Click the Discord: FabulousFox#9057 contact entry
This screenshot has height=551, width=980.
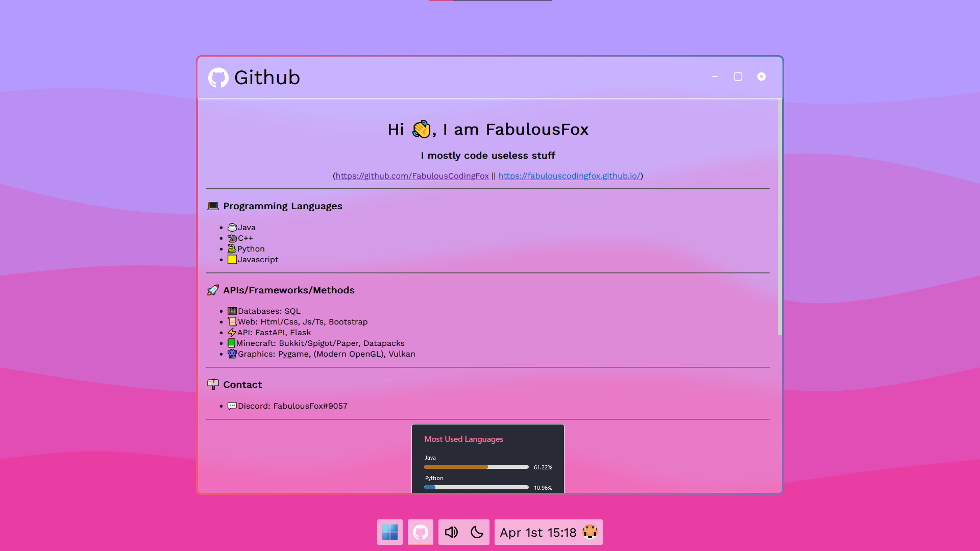click(292, 406)
